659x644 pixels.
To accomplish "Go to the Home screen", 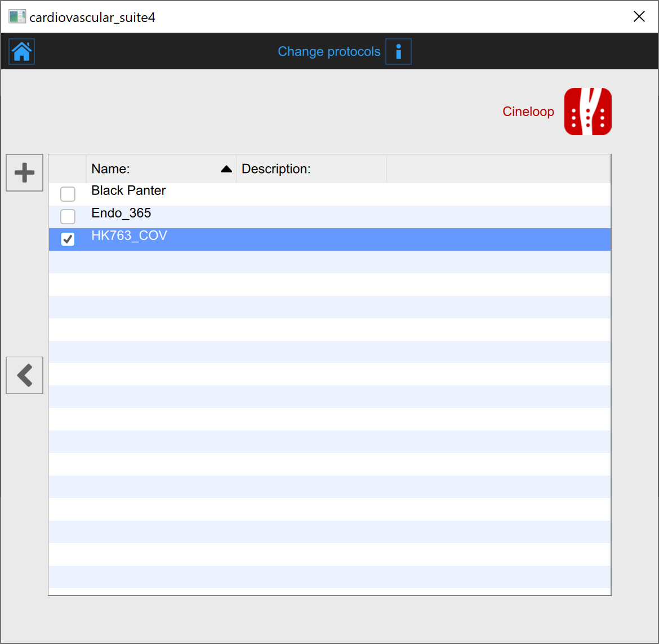I will [22, 51].
